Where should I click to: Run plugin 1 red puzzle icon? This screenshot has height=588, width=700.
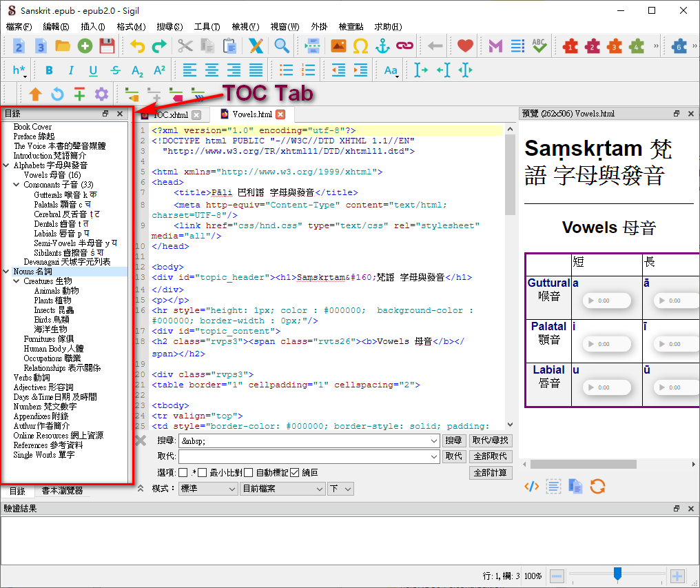click(x=570, y=46)
